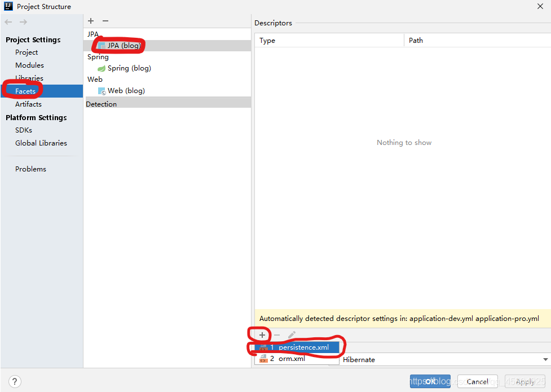Open Artifacts settings section
Screen dimensions: 551x392
[x=28, y=104]
